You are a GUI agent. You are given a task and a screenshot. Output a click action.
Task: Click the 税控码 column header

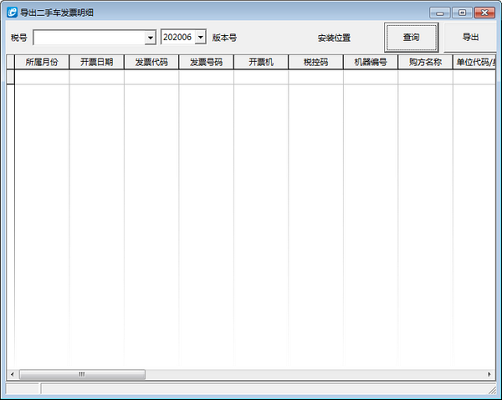coord(316,62)
